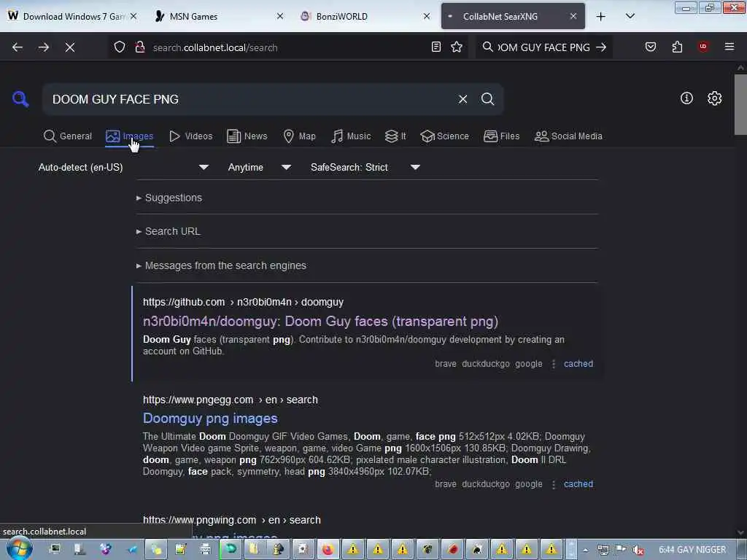Save page to Pocket
The width and height of the screenshot is (747, 560).
coord(651,47)
